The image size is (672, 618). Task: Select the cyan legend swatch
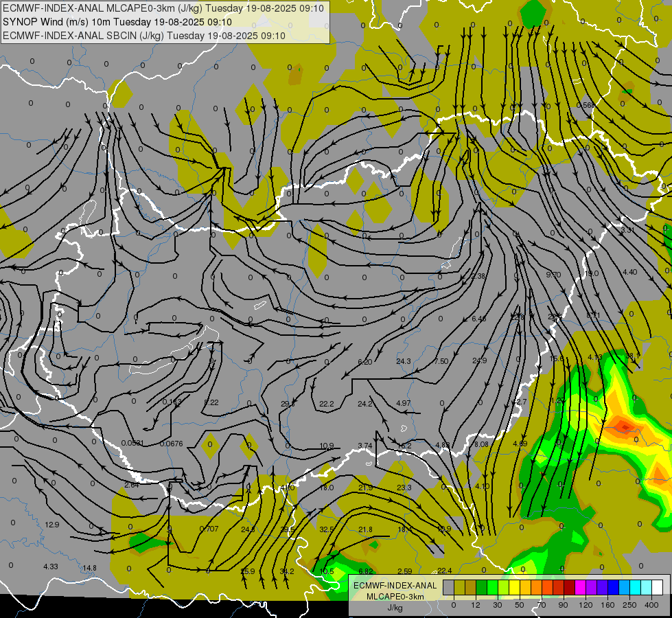click(635, 587)
